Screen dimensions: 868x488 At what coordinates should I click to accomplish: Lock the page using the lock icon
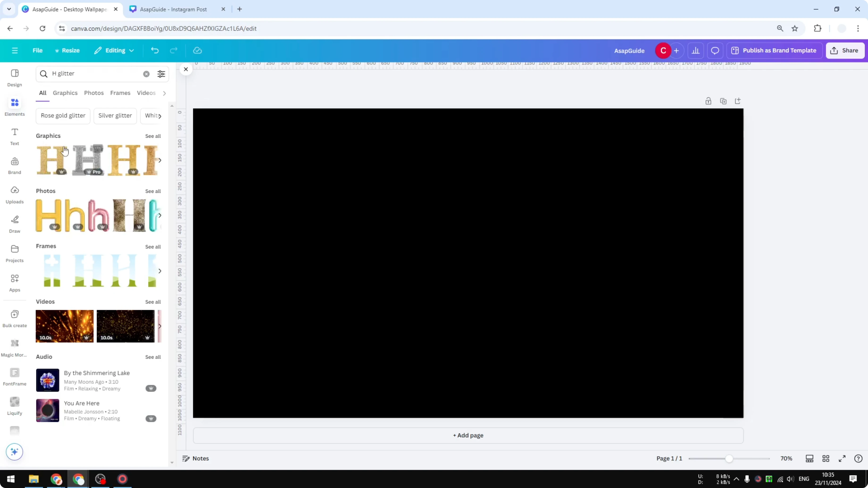[708, 101]
